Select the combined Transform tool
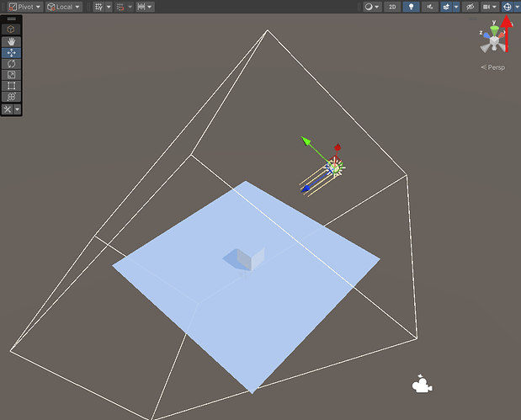Image resolution: width=521 pixels, height=420 pixels. click(x=11, y=97)
